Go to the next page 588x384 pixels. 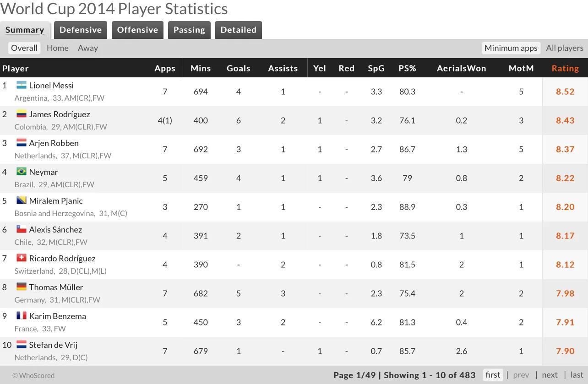550,375
